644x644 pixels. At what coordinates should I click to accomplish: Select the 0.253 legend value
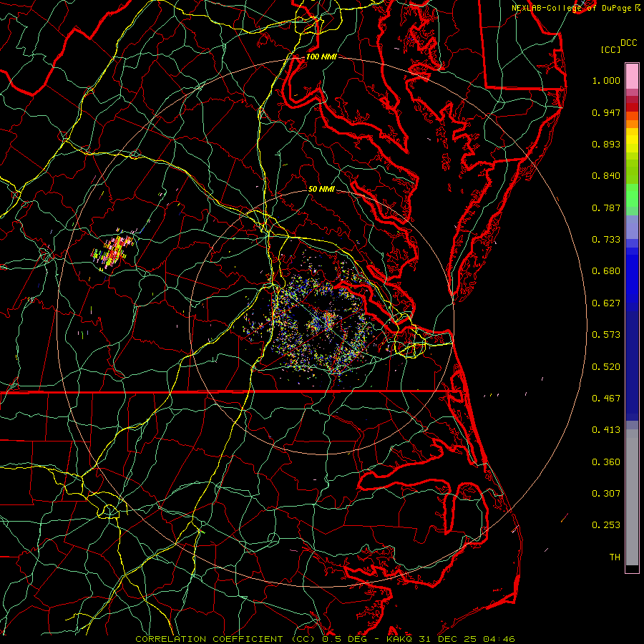pyautogui.click(x=606, y=525)
